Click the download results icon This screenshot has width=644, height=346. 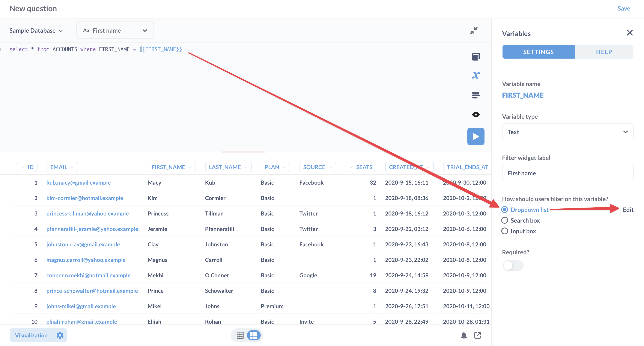477,335
